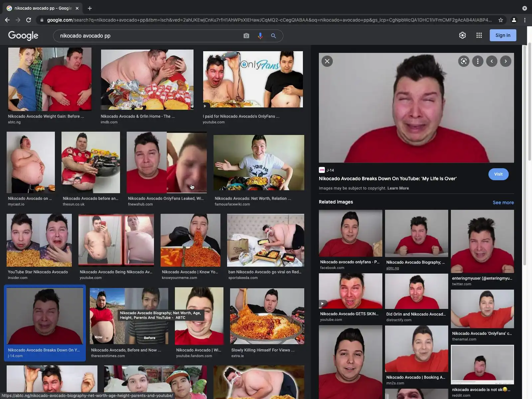Open the Learn More copyright link
Viewport: 532px width, 399px height.
[x=398, y=188]
